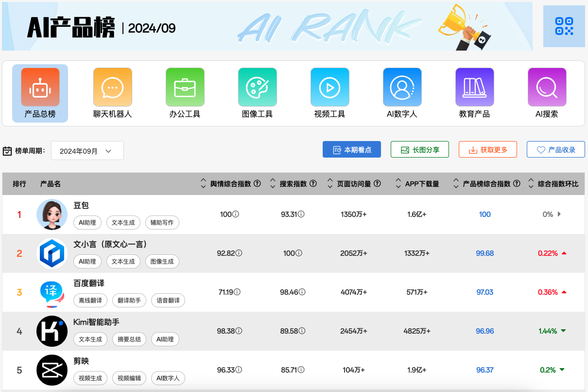Click 离线翻译 tag under 百度翻译
588x392 pixels.
click(x=90, y=301)
